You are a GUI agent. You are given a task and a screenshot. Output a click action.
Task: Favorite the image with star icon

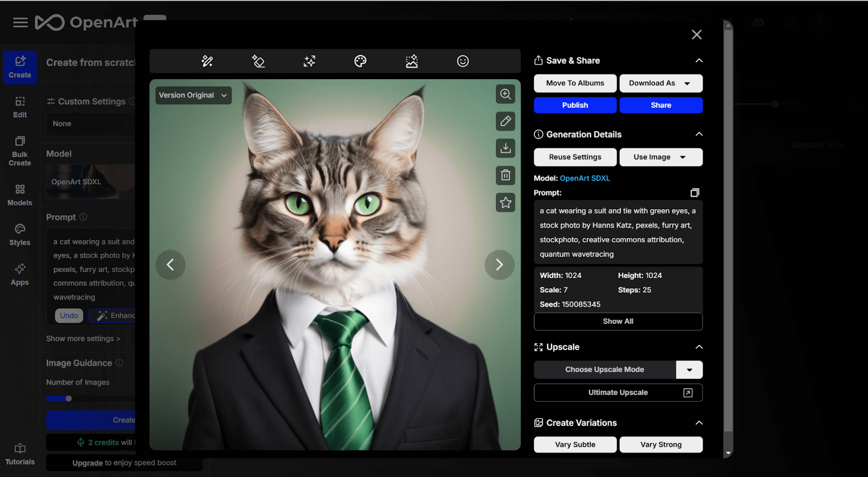click(506, 202)
